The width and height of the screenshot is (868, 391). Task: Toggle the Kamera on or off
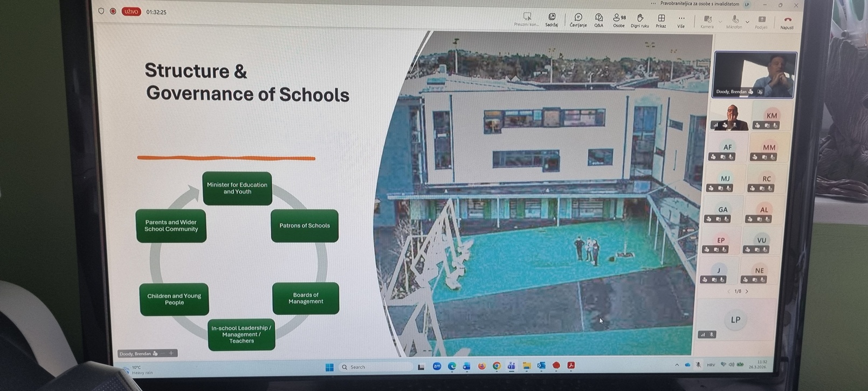pos(707,21)
